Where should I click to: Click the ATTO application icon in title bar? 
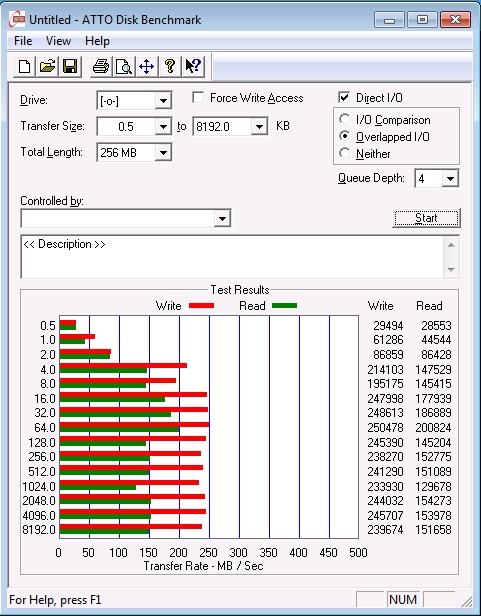coord(17,19)
